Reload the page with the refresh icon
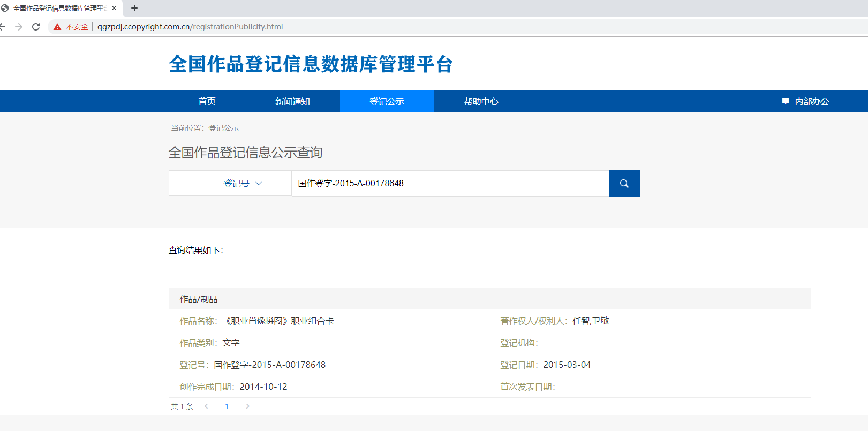 click(36, 27)
